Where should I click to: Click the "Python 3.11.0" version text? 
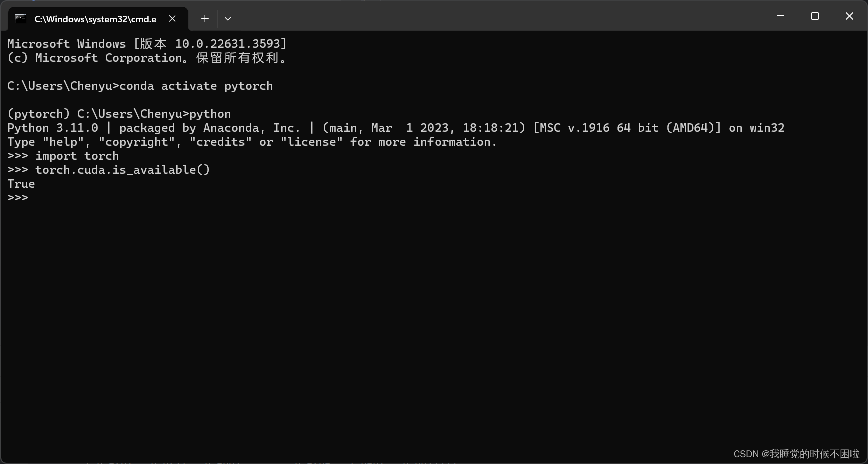point(53,128)
